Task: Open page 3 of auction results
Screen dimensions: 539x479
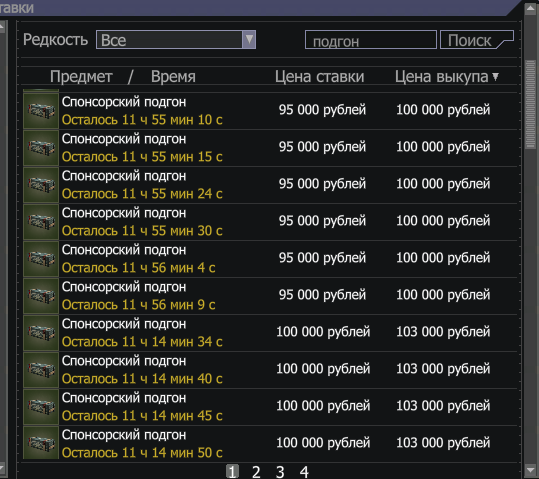Action: coord(280,472)
